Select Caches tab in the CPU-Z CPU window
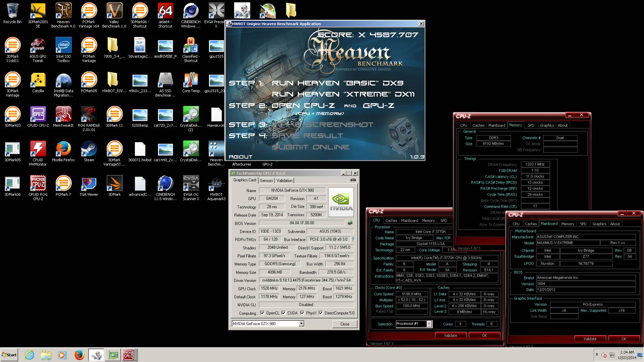The height and width of the screenshot is (362, 644). tap(391, 221)
